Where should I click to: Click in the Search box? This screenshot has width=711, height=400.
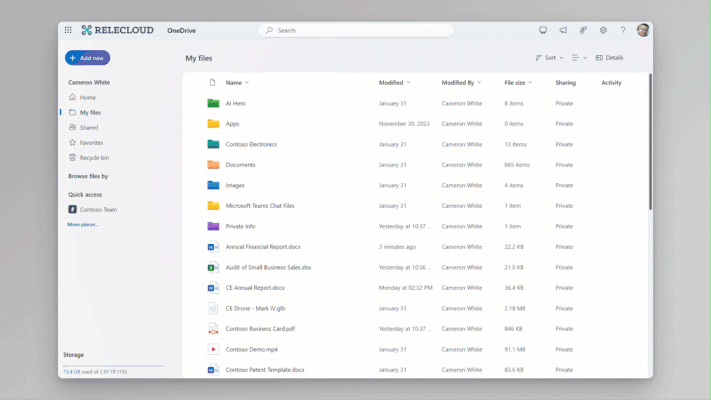point(356,30)
